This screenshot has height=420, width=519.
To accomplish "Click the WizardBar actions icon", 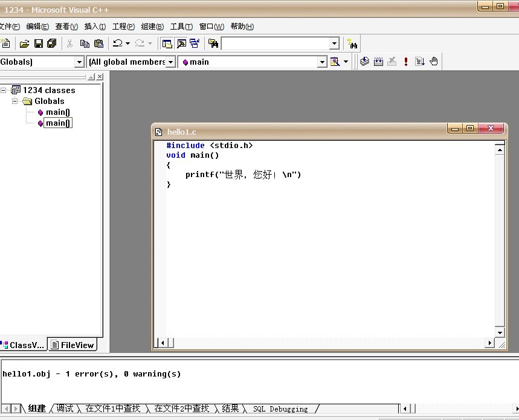I will coord(335,62).
